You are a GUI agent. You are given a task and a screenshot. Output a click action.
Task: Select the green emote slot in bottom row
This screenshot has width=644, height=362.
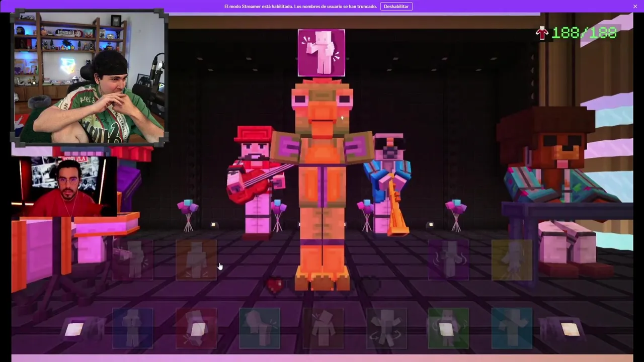[449, 328]
